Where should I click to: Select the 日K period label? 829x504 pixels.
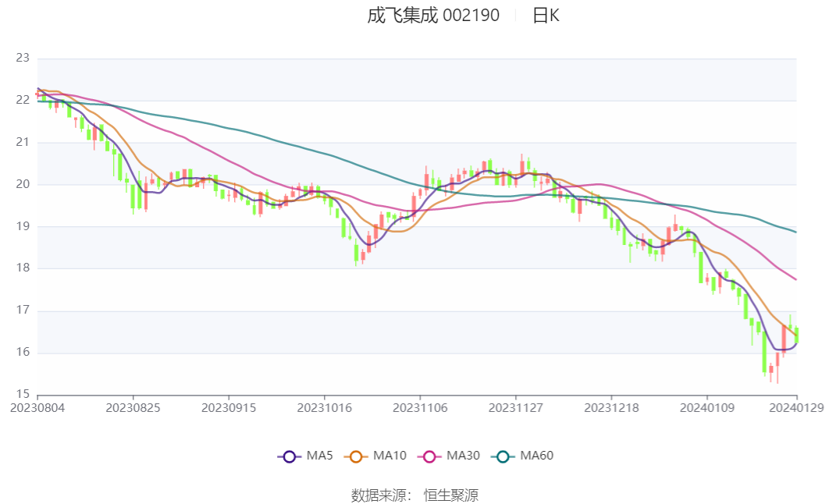click(x=546, y=16)
